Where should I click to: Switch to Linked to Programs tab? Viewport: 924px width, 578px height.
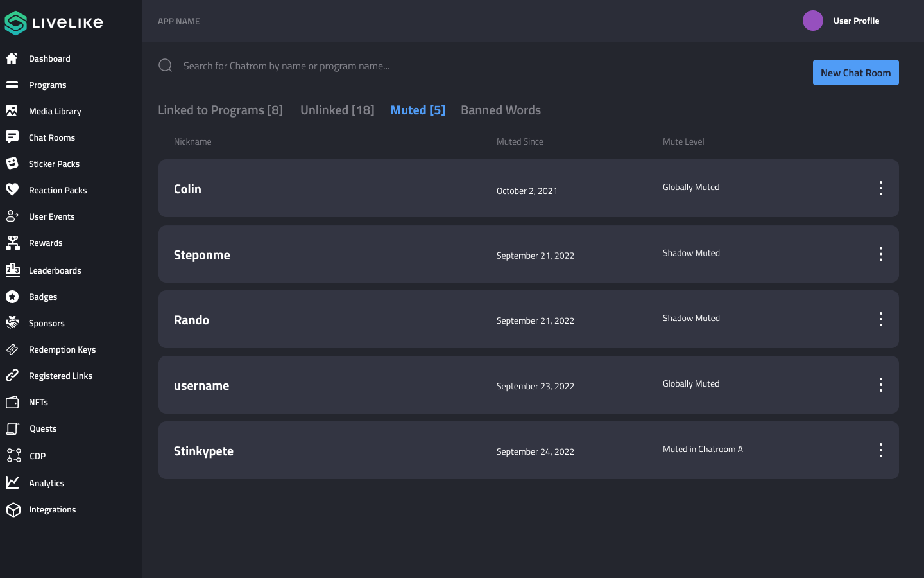click(x=220, y=110)
